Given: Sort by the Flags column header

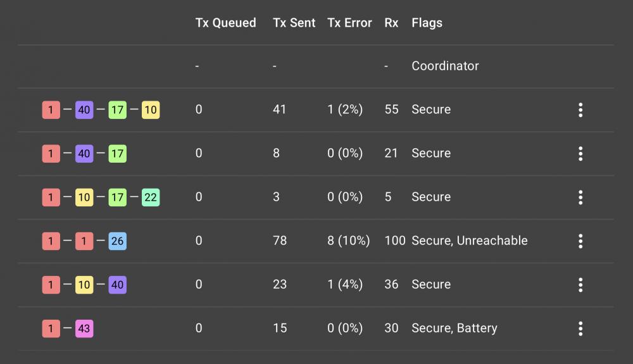Looking at the screenshot, I should (x=427, y=23).
